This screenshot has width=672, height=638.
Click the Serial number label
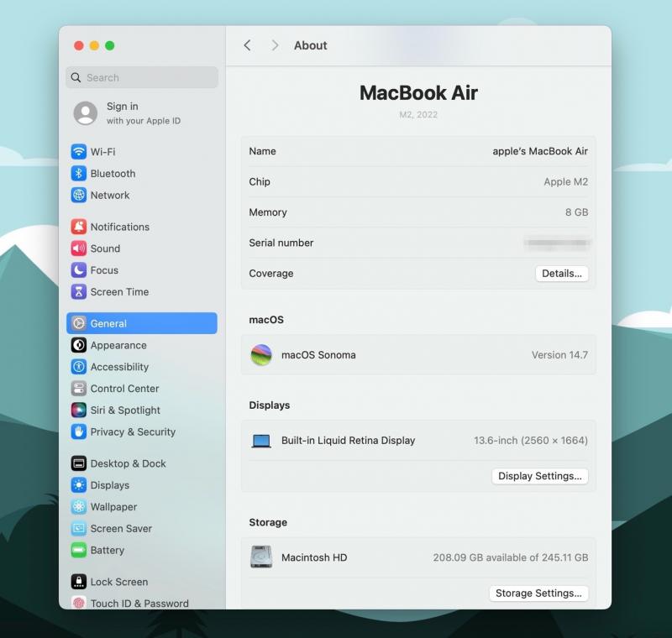pyautogui.click(x=281, y=243)
